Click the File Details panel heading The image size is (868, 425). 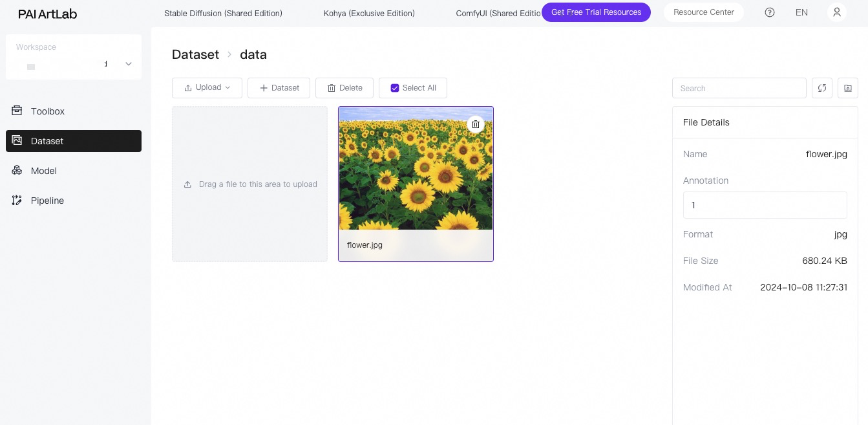706,122
